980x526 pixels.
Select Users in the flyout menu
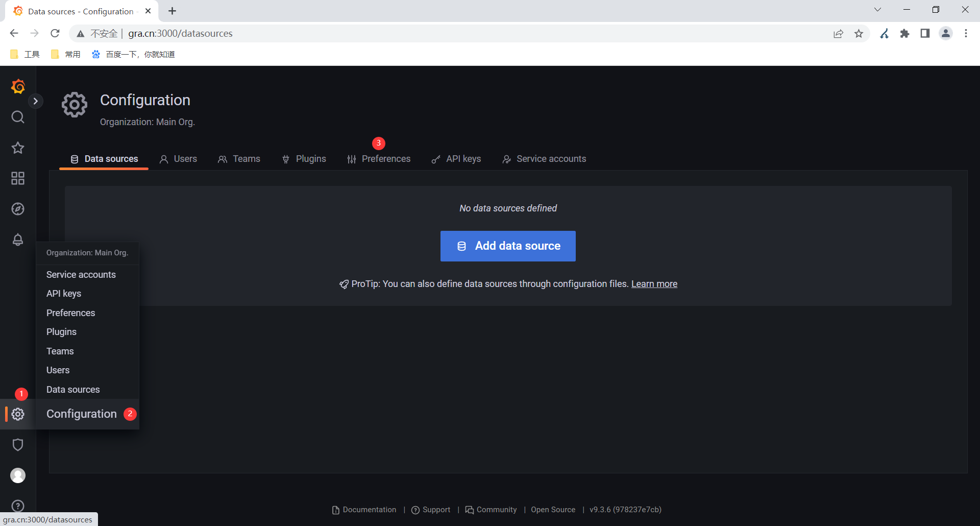[x=87, y=370]
